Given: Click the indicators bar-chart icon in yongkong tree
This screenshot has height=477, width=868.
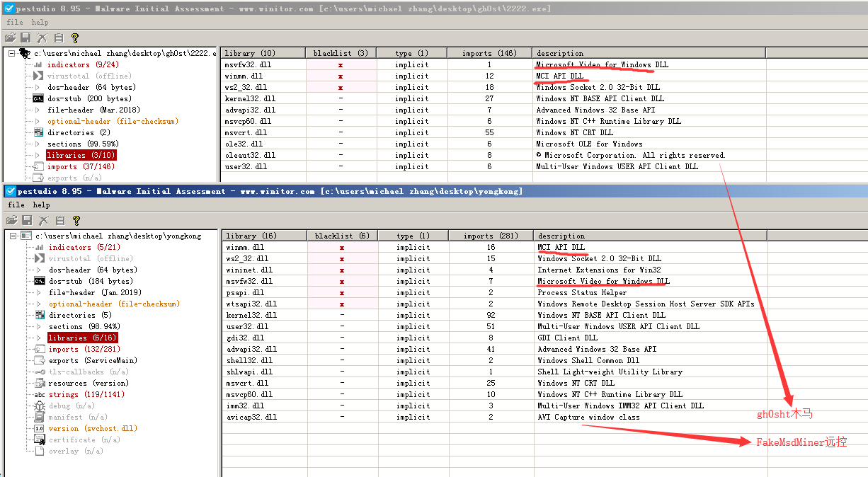Looking at the screenshot, I should [x=40, y=247].
